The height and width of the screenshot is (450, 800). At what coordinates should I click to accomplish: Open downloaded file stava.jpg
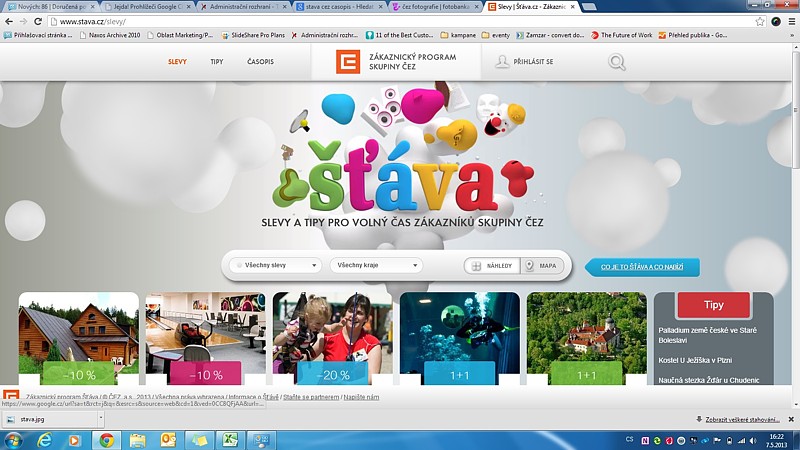pos(48,419)
